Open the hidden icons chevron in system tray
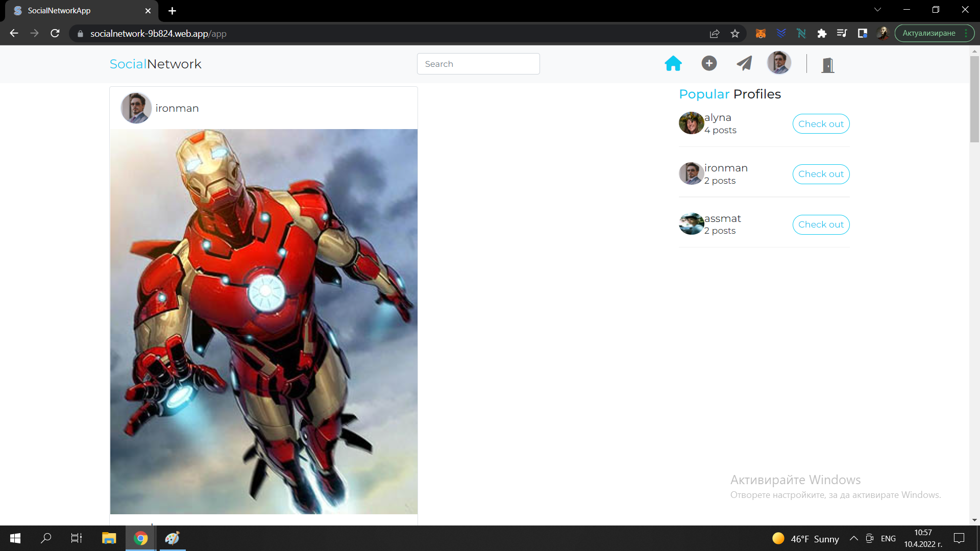Image resolution: width=980 pixels, height=551 pixels. click(853, 538)
